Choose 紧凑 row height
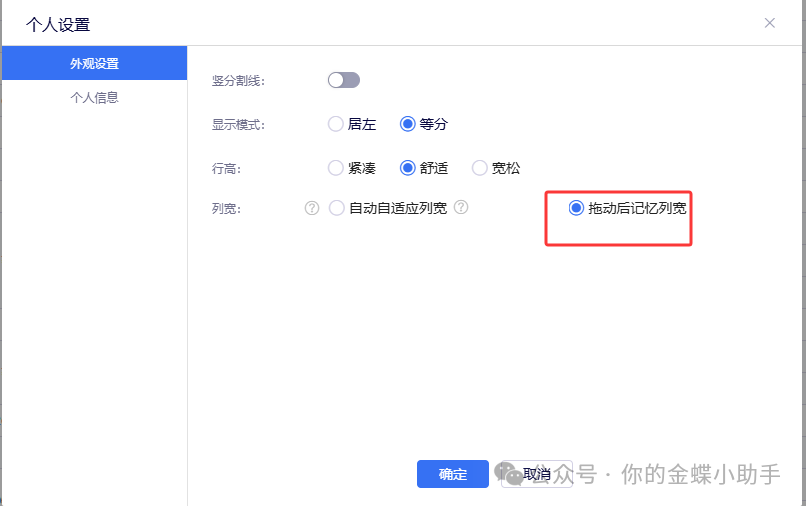The height and width of the screenshot is (506, 806). (336, 168)
